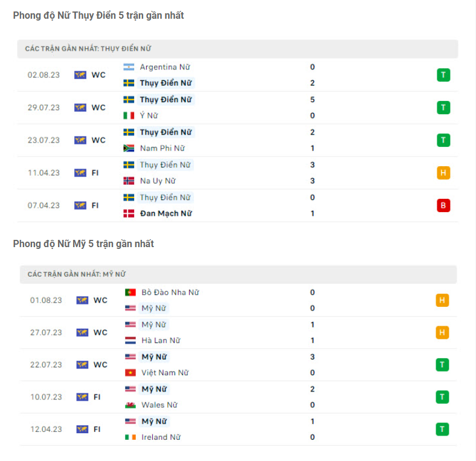Click the FI competition icon for 10.07.23 match
476x461 pixels.
tap(82, 397)
